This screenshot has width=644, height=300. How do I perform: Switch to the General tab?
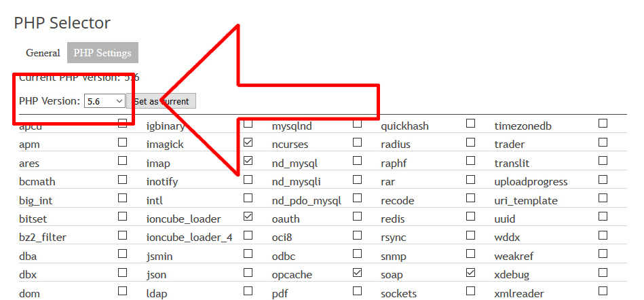click(43, 53)
